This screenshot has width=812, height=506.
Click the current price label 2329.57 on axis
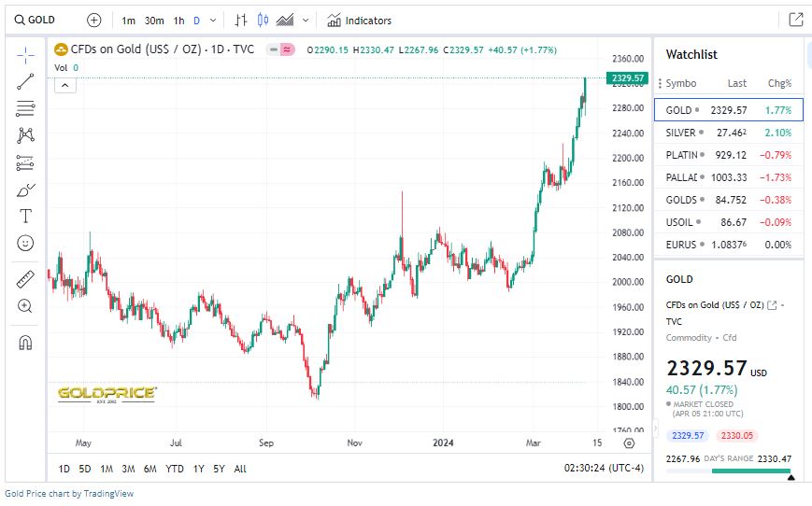628,78
